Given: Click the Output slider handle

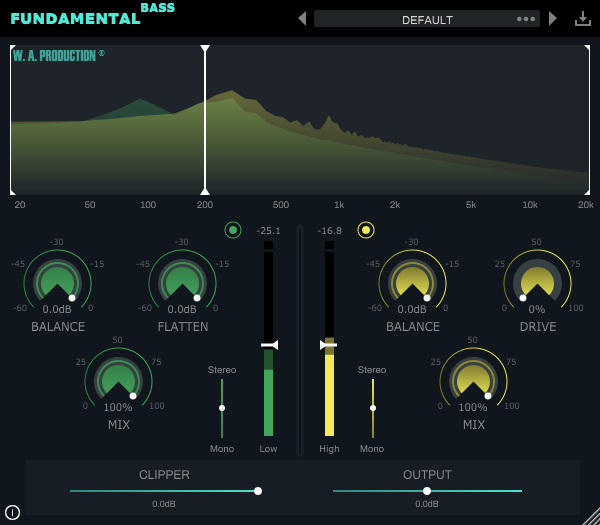Looking at the screenshot, I should point(427,491).
